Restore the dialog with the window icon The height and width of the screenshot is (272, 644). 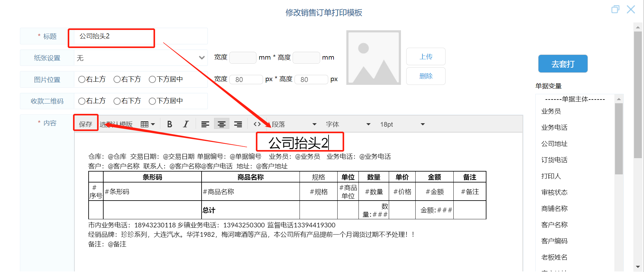615,9
